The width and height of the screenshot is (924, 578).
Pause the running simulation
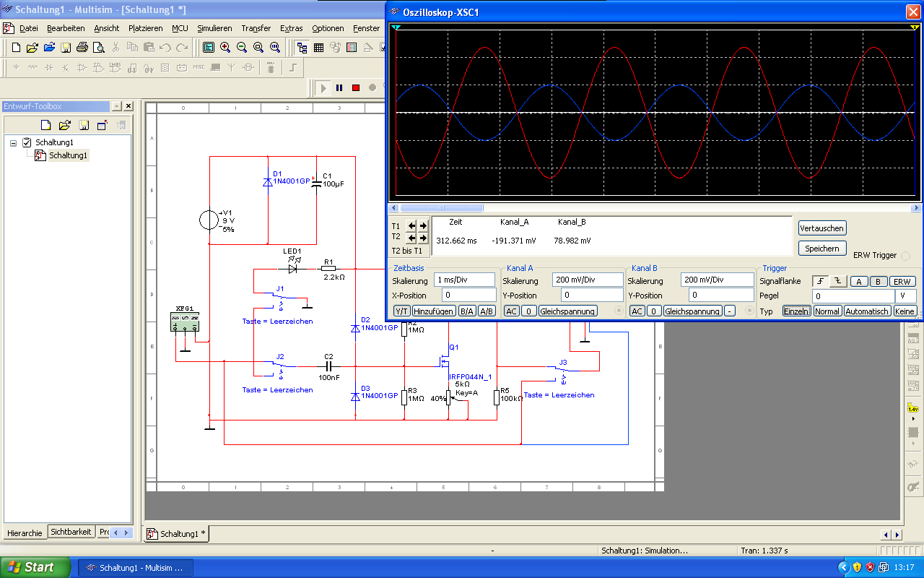[339, 87]
